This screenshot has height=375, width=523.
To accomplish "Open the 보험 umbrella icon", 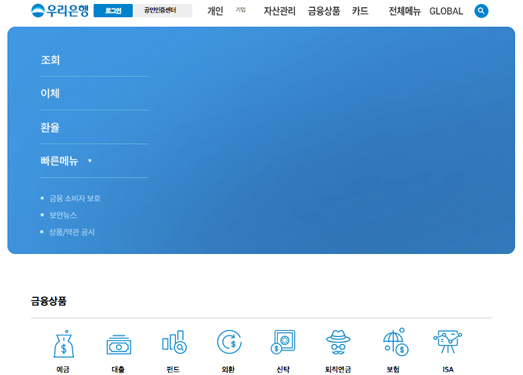I will pyautogui.click(x=396, y=342).
